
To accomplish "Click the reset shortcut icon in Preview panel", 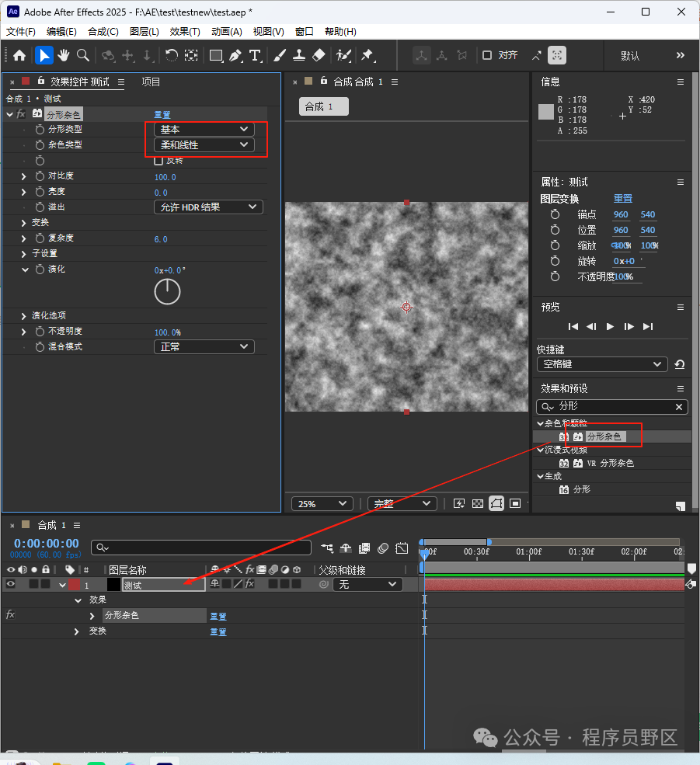I will click(680, 364).
